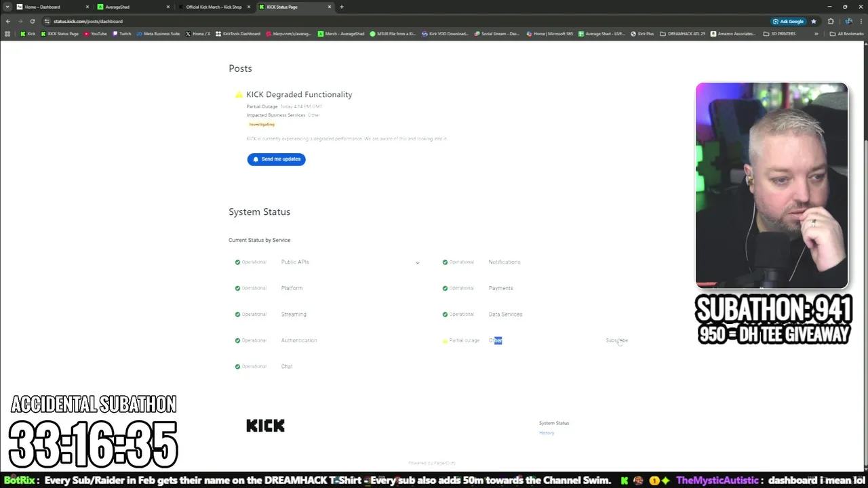Open the Merch - AverageShad bookmark
868x488 pixels.
coord(342,34)
